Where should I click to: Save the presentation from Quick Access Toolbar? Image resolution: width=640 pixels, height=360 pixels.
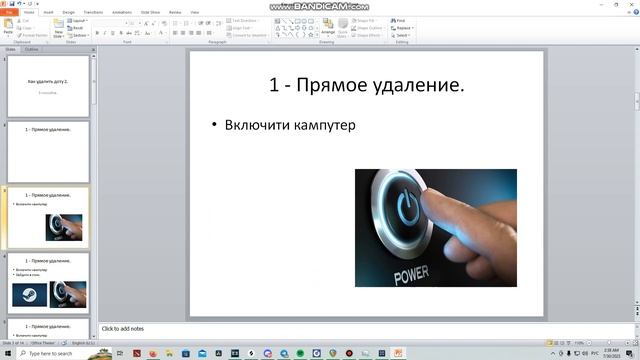[x=12, y=4]
